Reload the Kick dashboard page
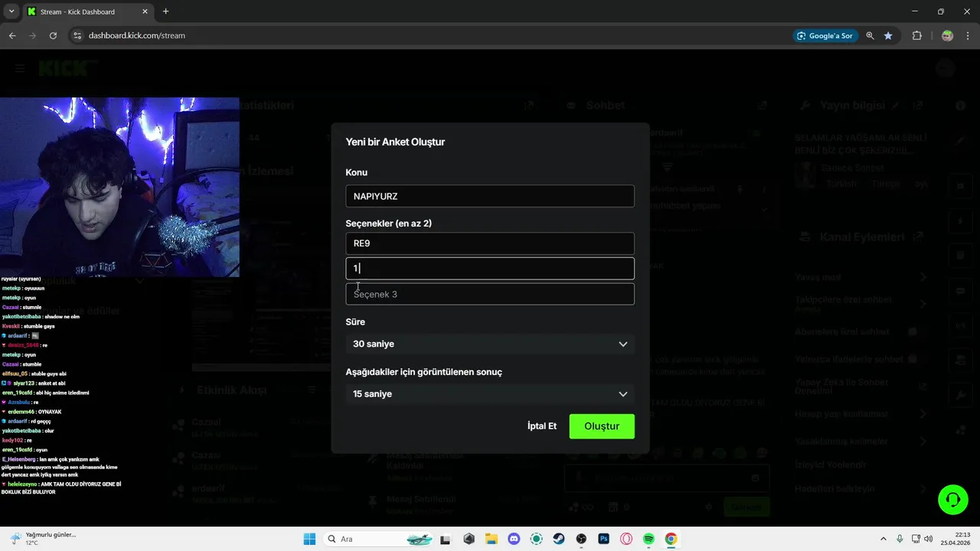980x551 pixels. (x=53, y=35)
